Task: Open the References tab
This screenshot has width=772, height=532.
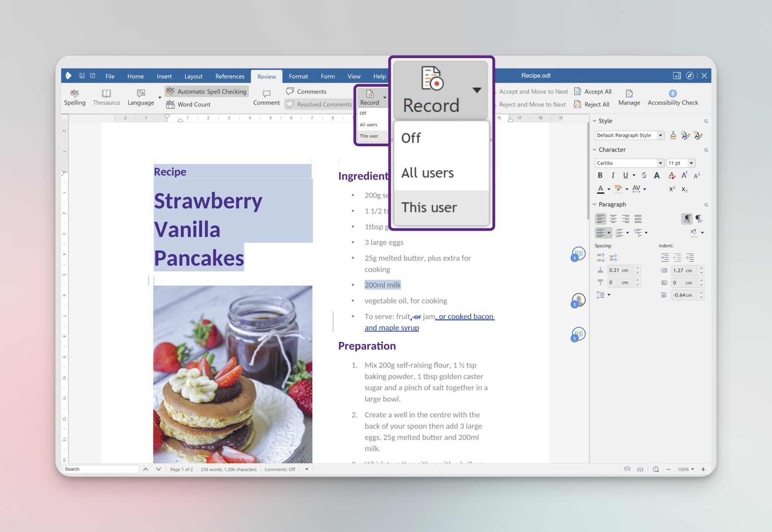Action: pos(230,76)
